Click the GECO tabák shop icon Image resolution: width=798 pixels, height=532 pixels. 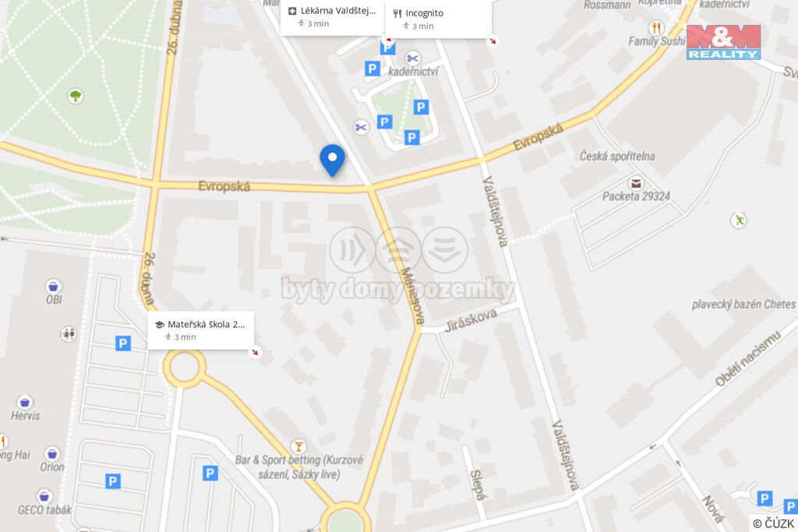click(44, 496)
